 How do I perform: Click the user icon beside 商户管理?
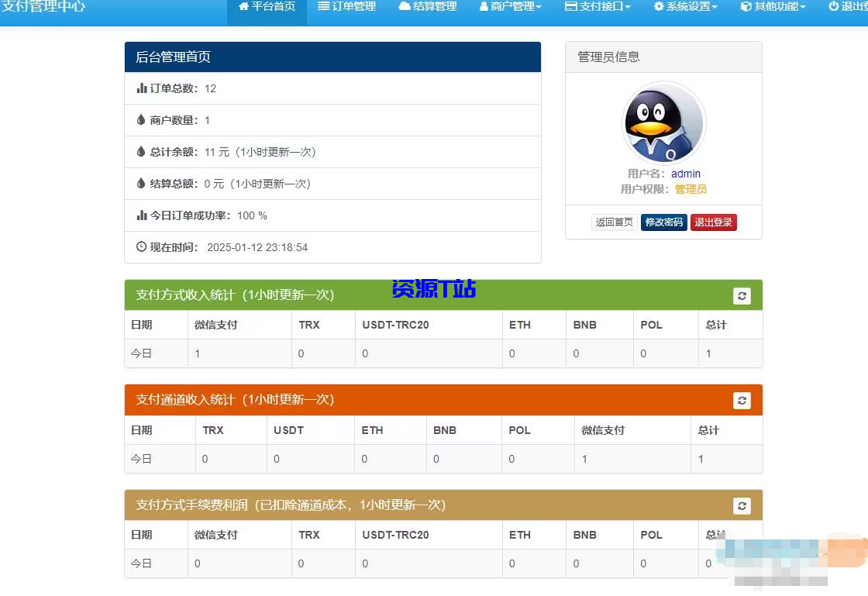[486, 6]
